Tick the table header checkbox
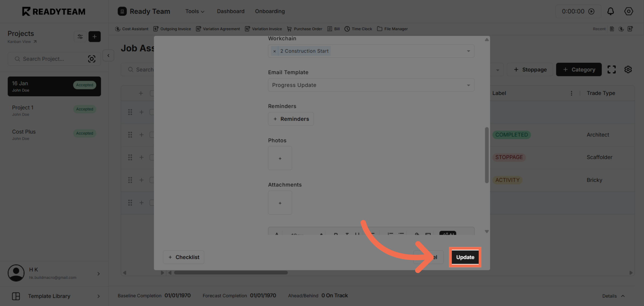This screenshot has height=306, width=644. (152, 93)
